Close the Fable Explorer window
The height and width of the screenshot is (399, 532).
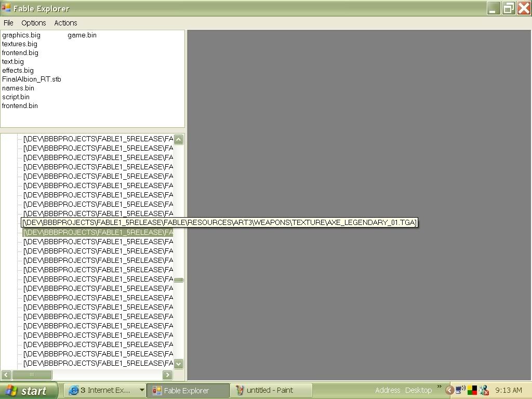point(524,8)
